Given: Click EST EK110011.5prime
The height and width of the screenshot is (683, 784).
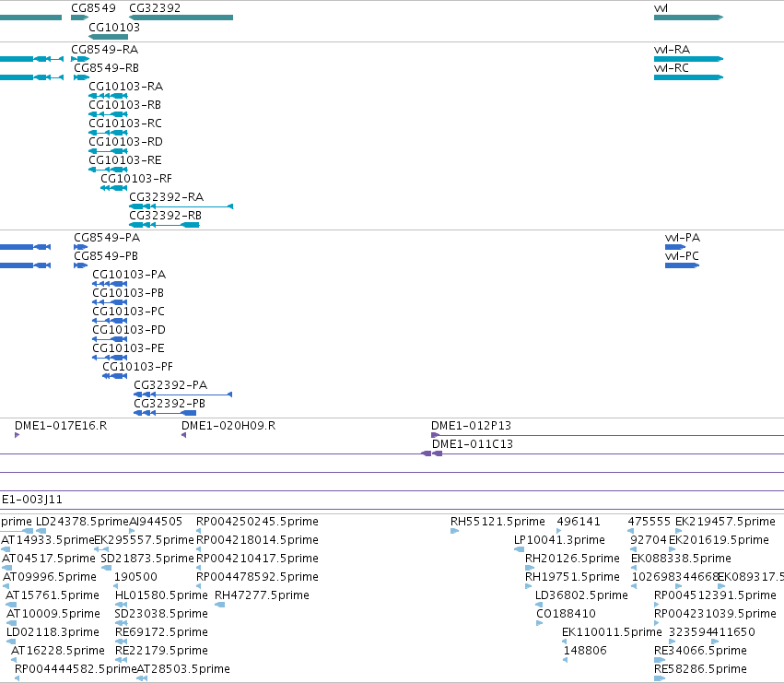Looking at the screenshot, I should pyautogui.click(x=612, y=632).
